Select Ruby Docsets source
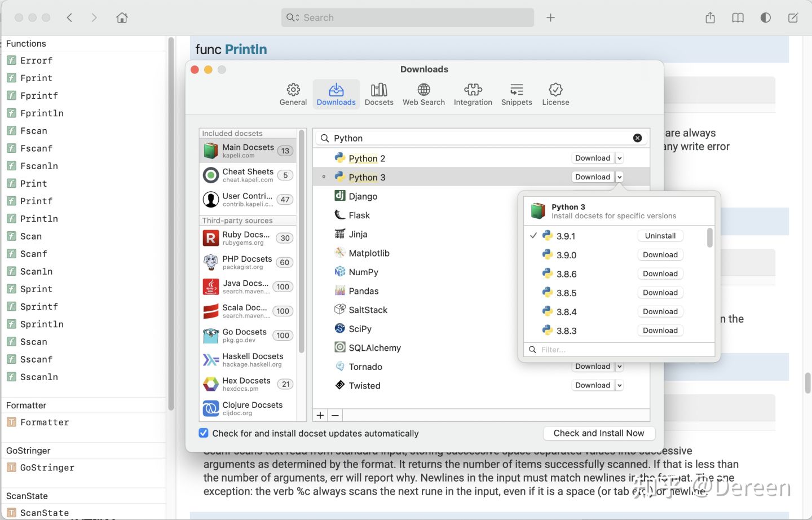The image size is (812, 520). (x=248, y=238)
